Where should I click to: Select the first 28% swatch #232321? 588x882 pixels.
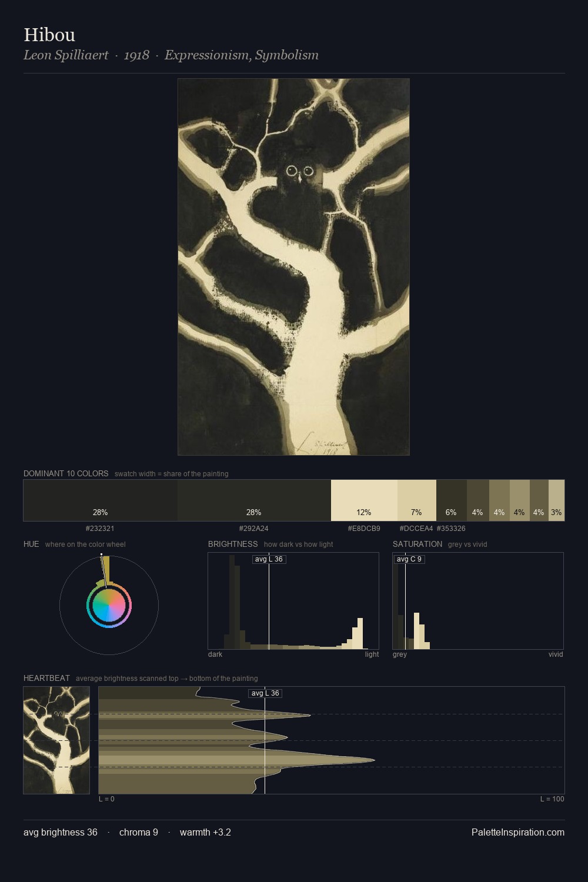click(x=101, y=500)
